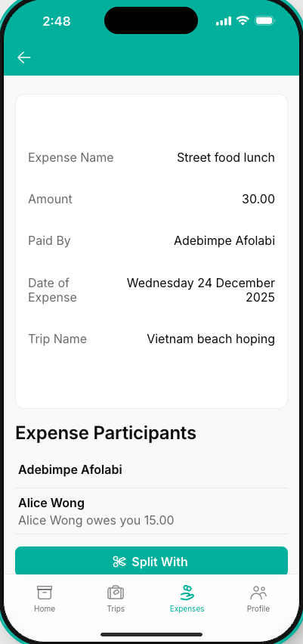Click 'Alice Wong owes you 15.00' text
Viewport: 303px width, 644px height.
96,520
